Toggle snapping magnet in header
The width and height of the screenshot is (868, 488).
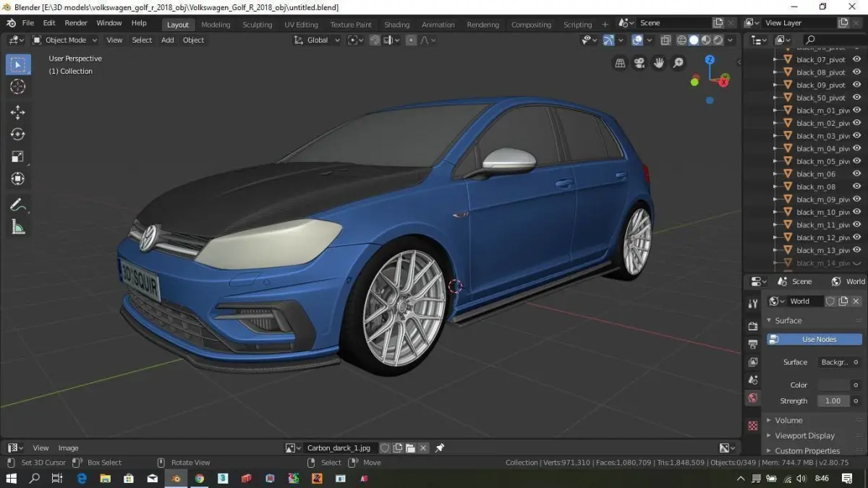click(x=375, y=40)
